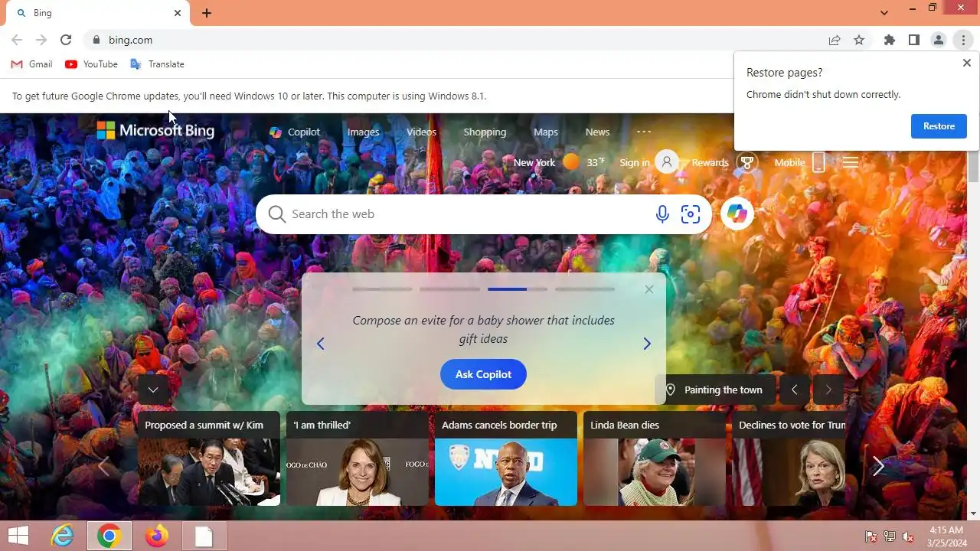Open 'Adams cancels border trip' story
Screen dimensions: 980x551
506,458
